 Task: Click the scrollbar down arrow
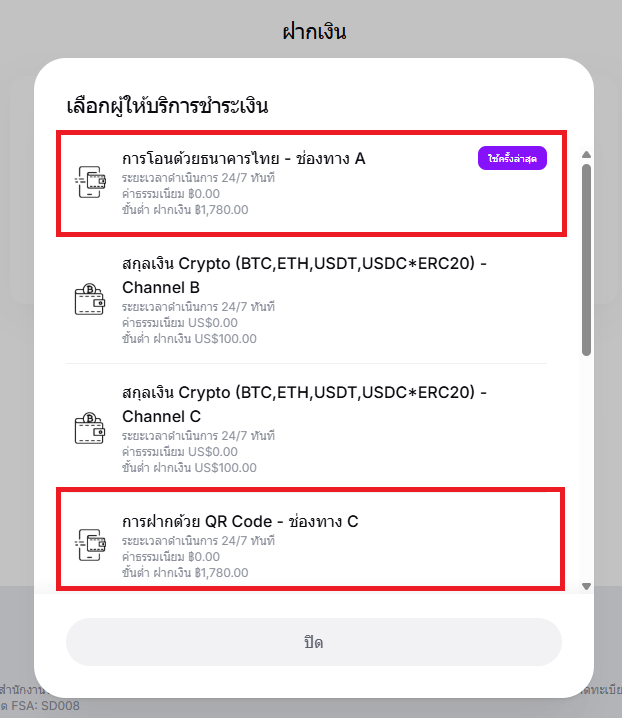point(586,586)
